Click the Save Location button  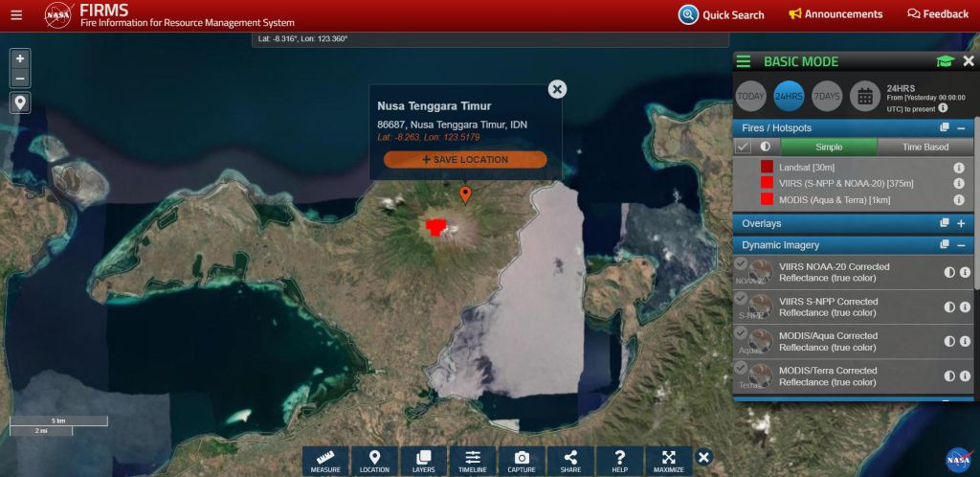coord(465,159)
